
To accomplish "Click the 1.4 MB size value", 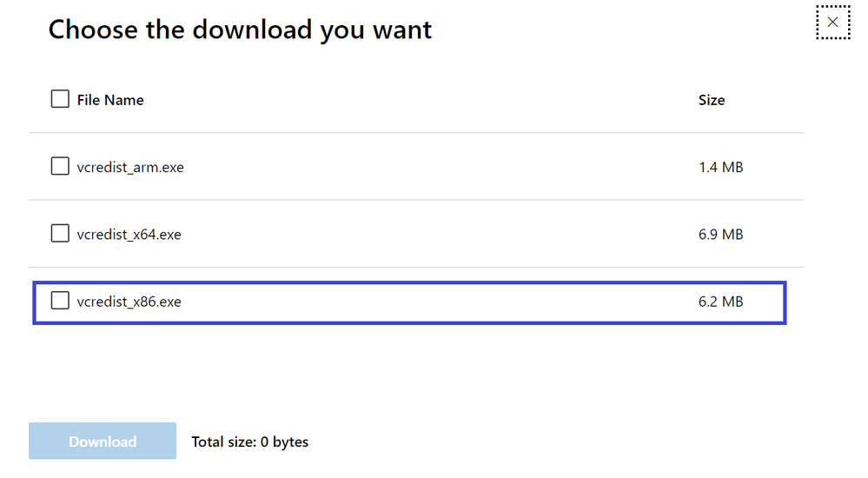I will (x=720, y=167).
